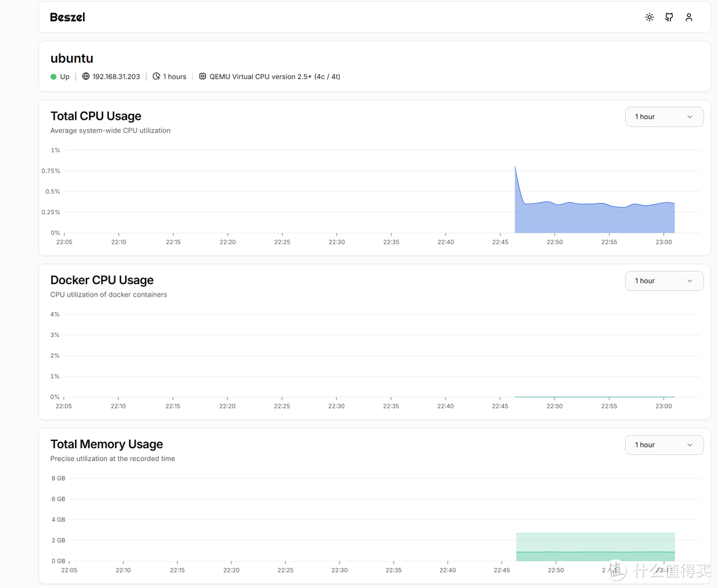
Task: Click the Docker CPU Usage title
Action: (x=102, y=280)
